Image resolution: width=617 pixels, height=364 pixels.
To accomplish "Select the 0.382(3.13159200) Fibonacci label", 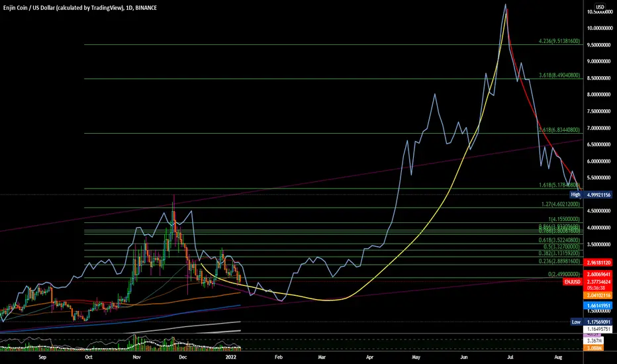I will pyautogui.click(x=559, y=253).
